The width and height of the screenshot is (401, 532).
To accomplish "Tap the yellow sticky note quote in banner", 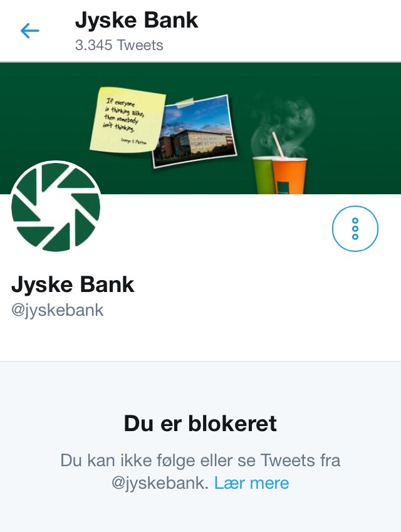I will (128, 120).
